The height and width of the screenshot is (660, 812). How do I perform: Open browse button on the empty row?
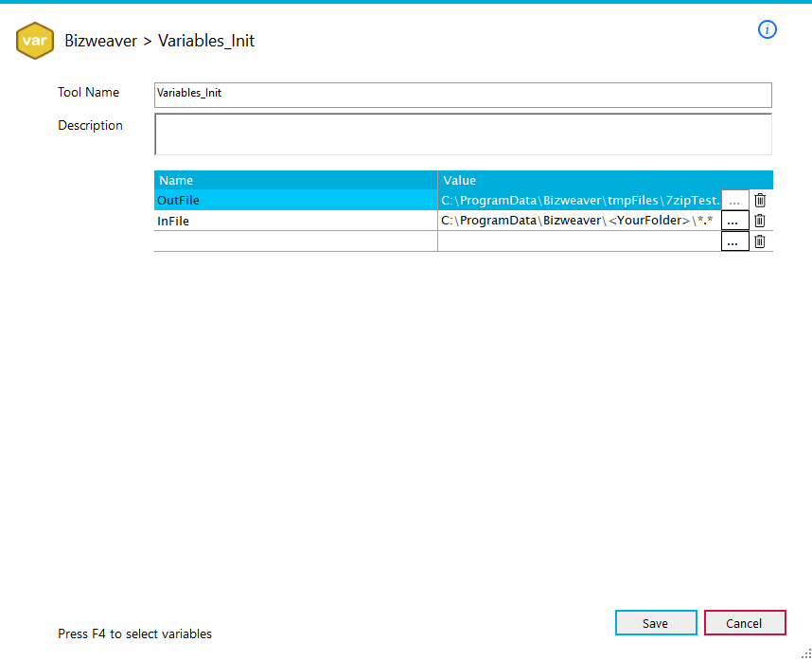coord(734,241)
